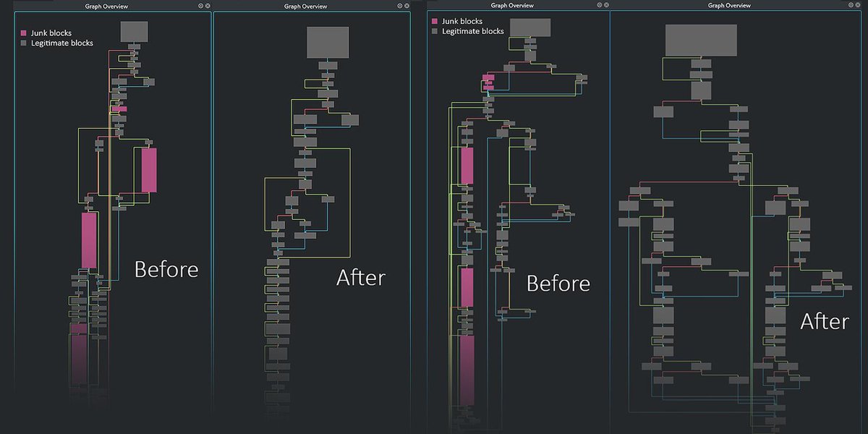Close the leftmost Before Graph Overview panel
Screen dimensions: 868x434
[x=208, y=6]
